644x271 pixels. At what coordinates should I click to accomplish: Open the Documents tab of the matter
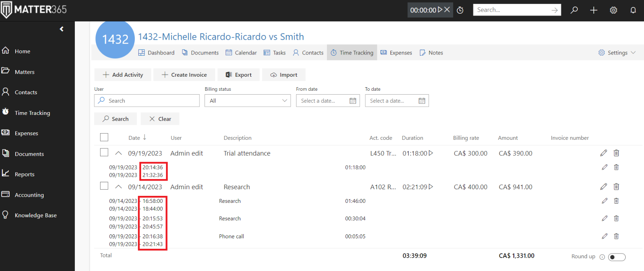pyautogui.click(x=200, y=53)
